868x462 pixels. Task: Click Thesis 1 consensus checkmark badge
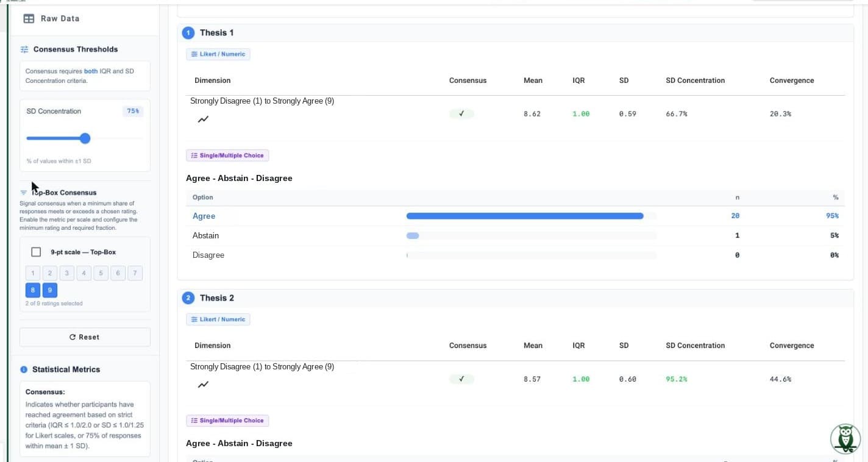tap(461, 113)
